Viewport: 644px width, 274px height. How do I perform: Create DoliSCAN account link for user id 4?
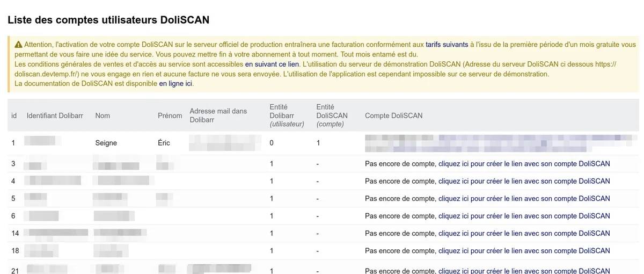[x=524, y=181]
